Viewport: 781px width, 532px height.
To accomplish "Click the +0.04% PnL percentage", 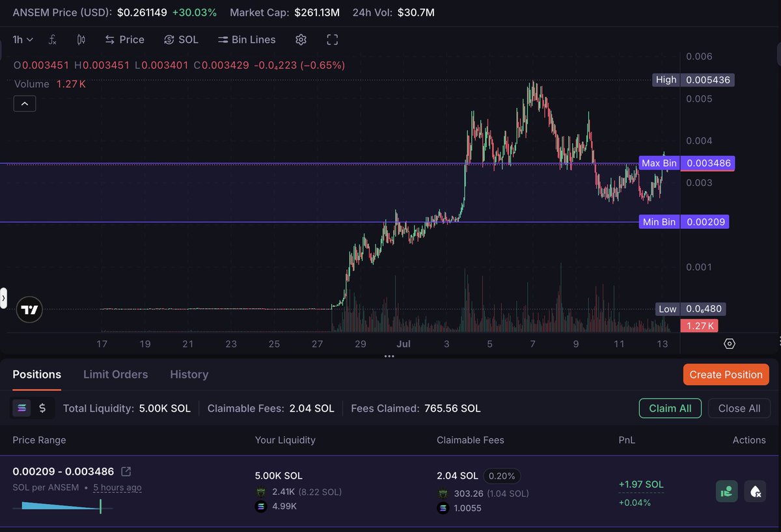I will tap(635, 503).
